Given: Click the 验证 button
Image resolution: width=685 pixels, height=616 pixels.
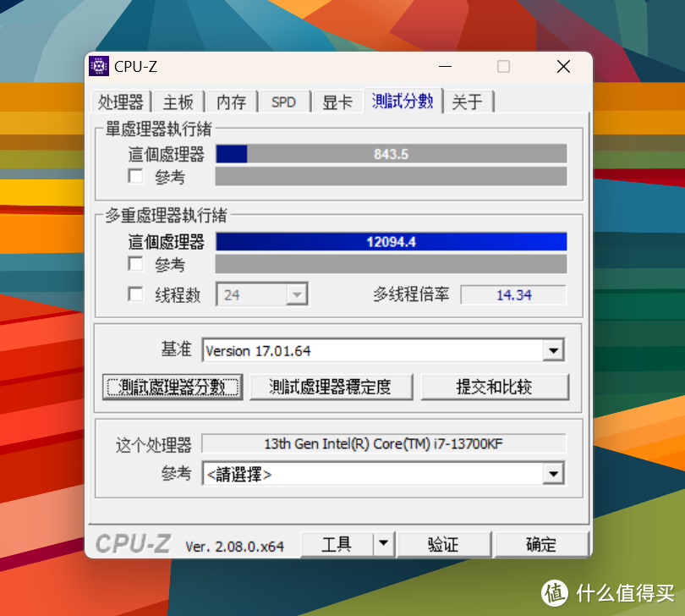Looking at the screenshot, I should [444, 544].
